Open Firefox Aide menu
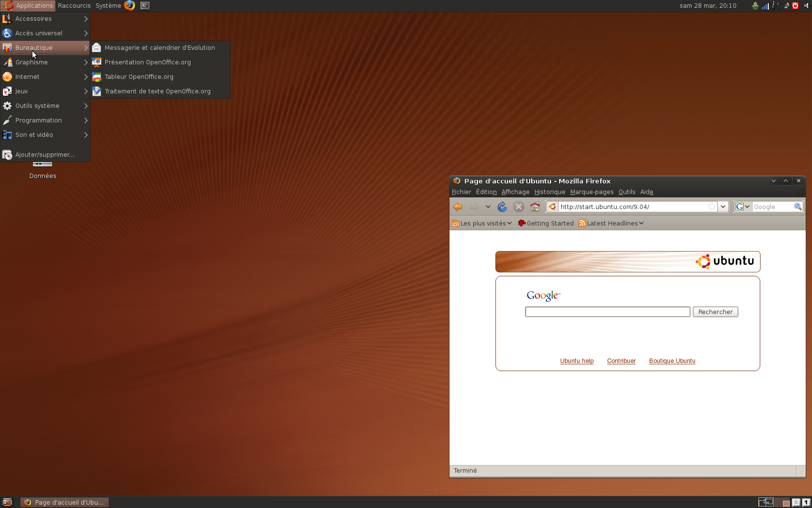This screenshot has height=508, width=812. tap(647, 192)
